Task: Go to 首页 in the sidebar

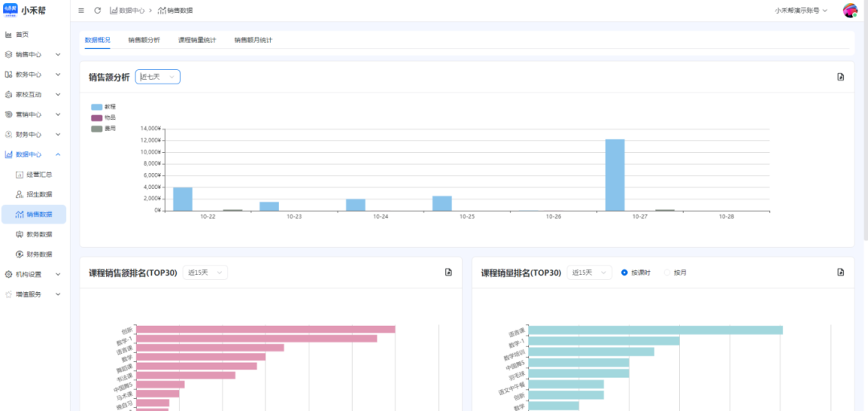Action: pos(22,35)
